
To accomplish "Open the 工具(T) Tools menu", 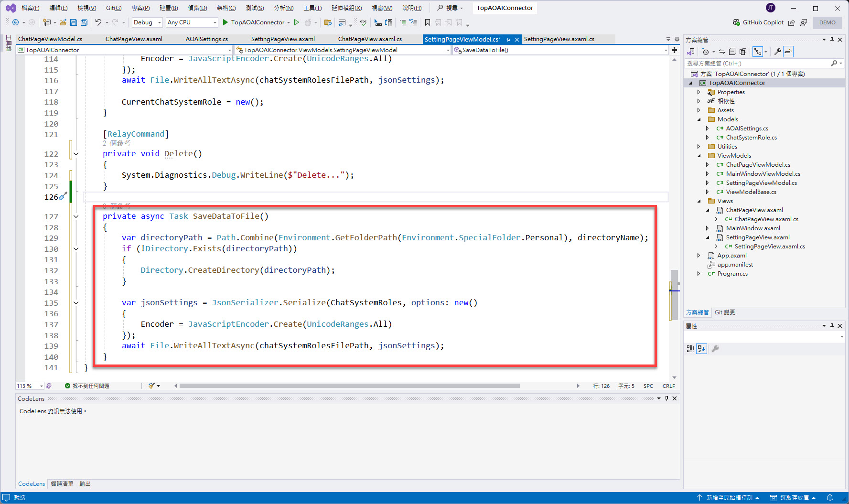I will pyautogui.click(x=312, y=8).
